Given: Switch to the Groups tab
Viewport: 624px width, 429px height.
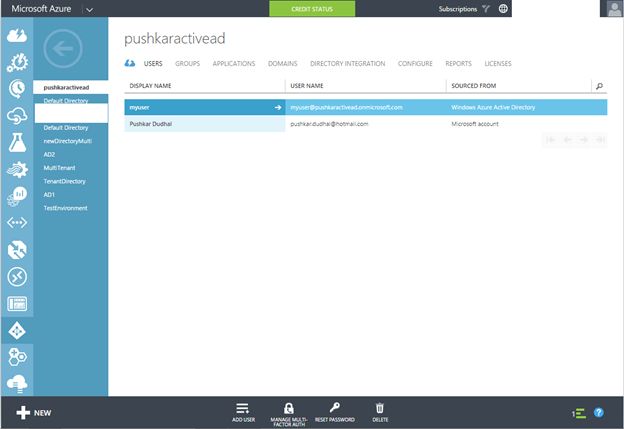Looking at the screenshot, I should (x=187, y=64).
